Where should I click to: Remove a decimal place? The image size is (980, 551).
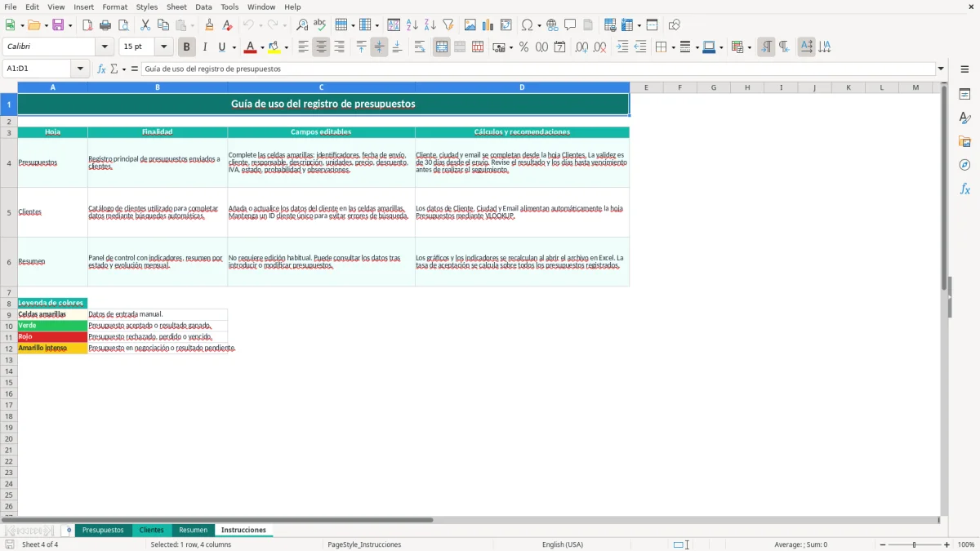[x=600, y=47]
